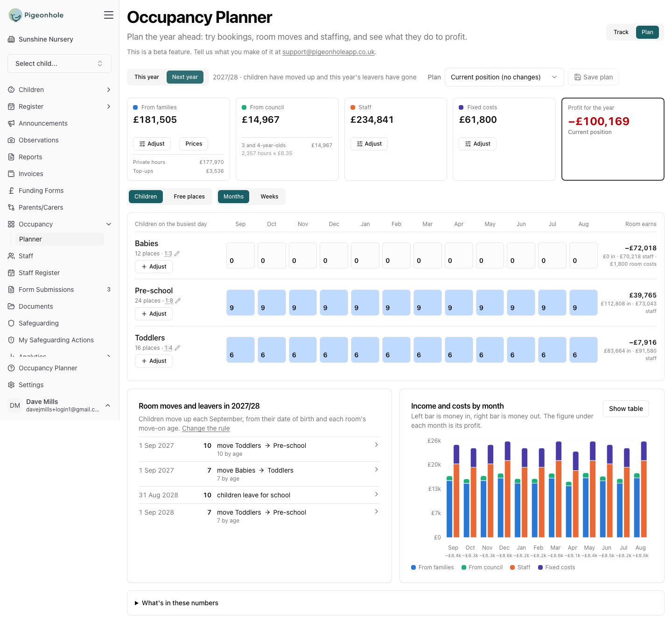Image resolution: width=672 pixels, height=623 pixels.
Task: Click the Profit for the year card
Action: [x=613, y=139]
